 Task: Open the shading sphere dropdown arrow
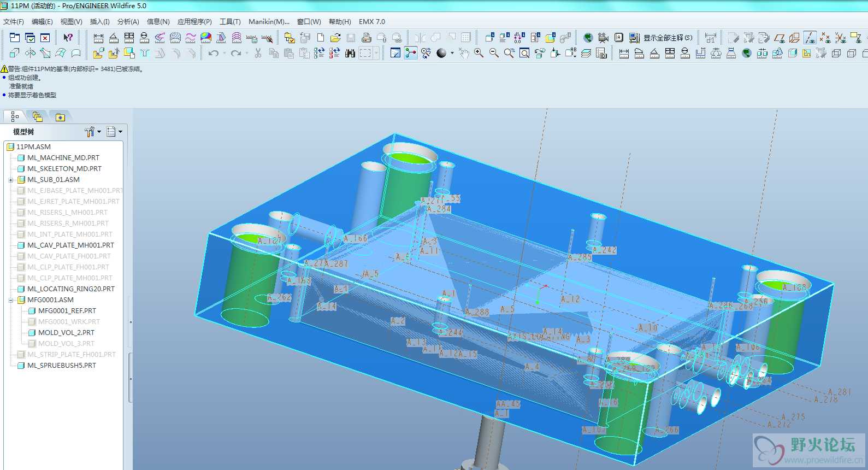[452, 53]
